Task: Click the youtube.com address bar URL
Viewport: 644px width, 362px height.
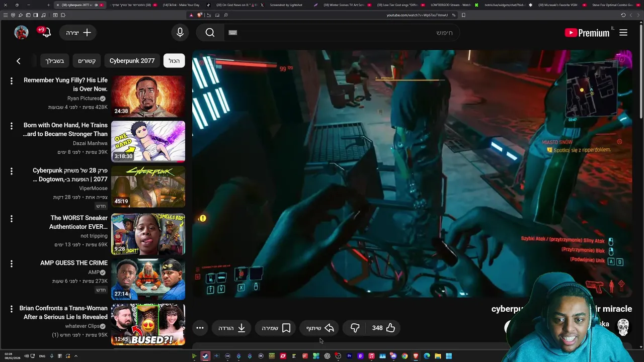Action: tap(417, 15)
